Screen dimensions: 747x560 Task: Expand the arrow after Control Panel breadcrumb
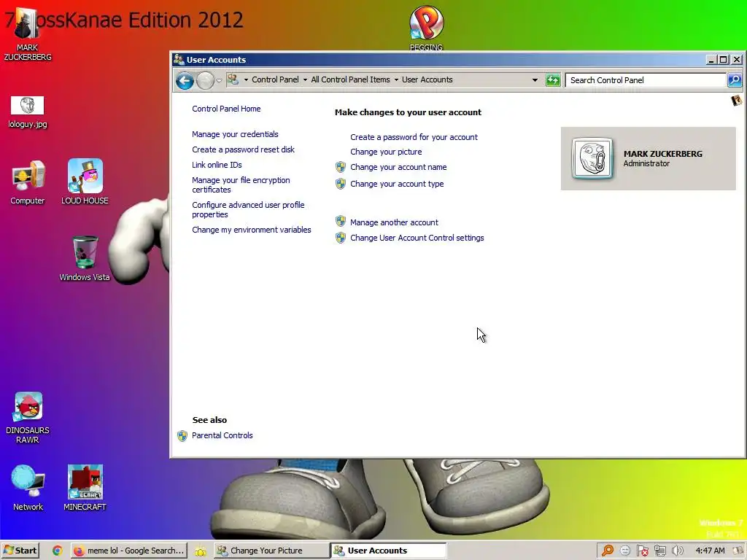tap(305, 80)
